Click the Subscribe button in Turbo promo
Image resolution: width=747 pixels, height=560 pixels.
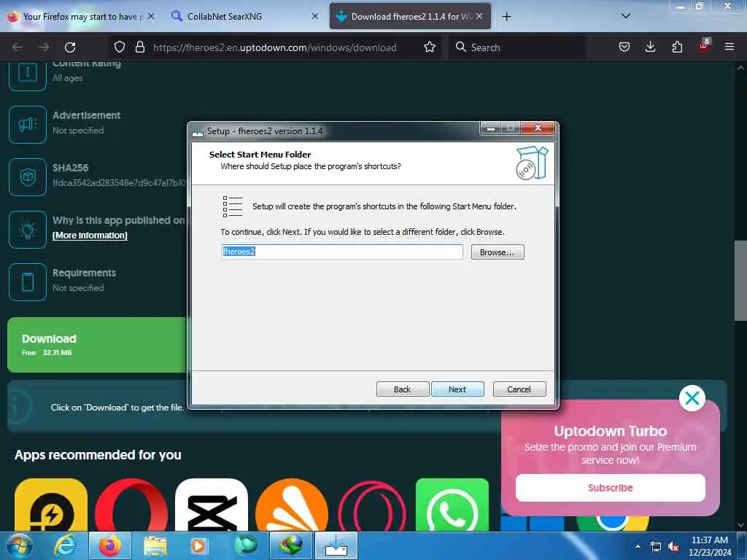pos(611,488)
